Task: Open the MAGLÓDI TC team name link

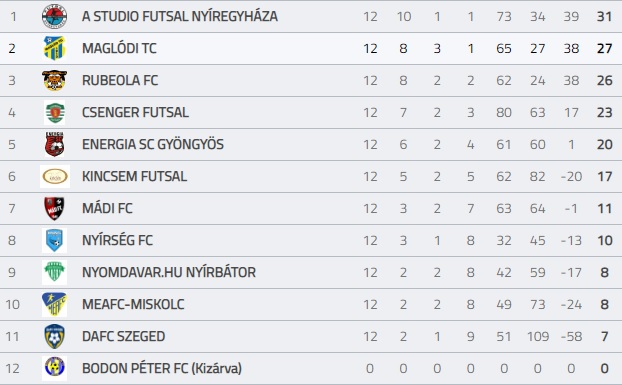Action: (x=119, y=48)
